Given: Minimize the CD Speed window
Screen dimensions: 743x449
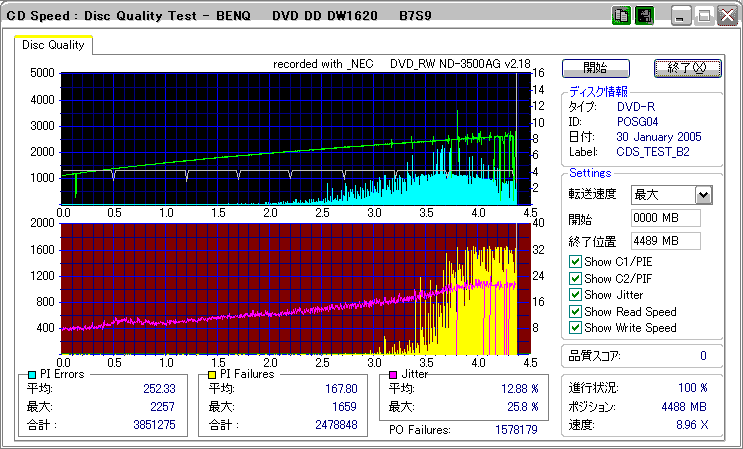Looking at the screenshot, I should (680, 16).
